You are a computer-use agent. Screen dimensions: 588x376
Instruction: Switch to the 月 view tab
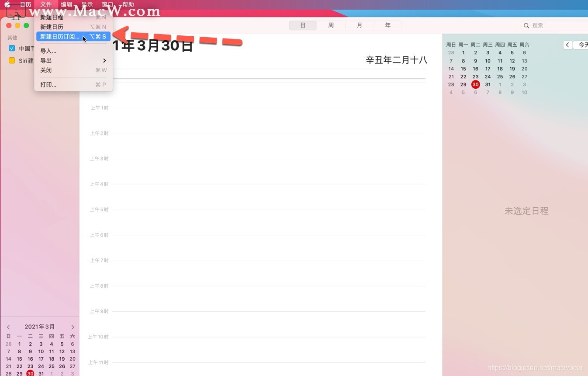[360, 25]
